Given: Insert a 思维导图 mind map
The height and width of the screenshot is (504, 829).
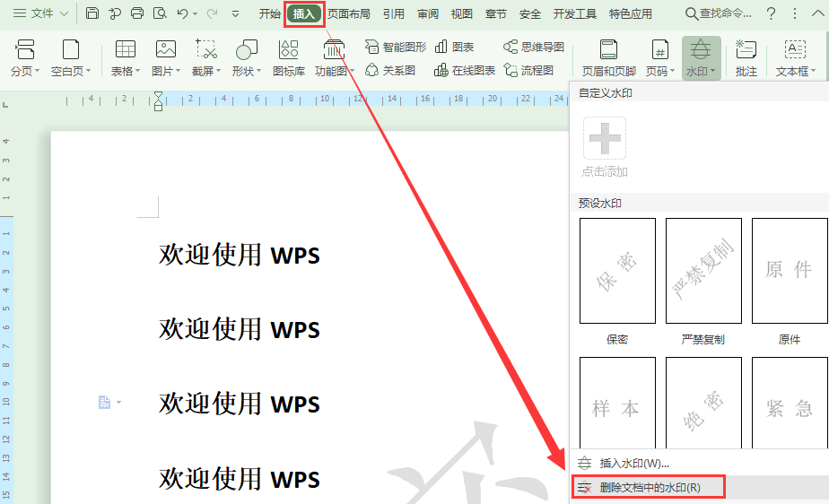Looking at the screenshot, I should pos(534,47).
